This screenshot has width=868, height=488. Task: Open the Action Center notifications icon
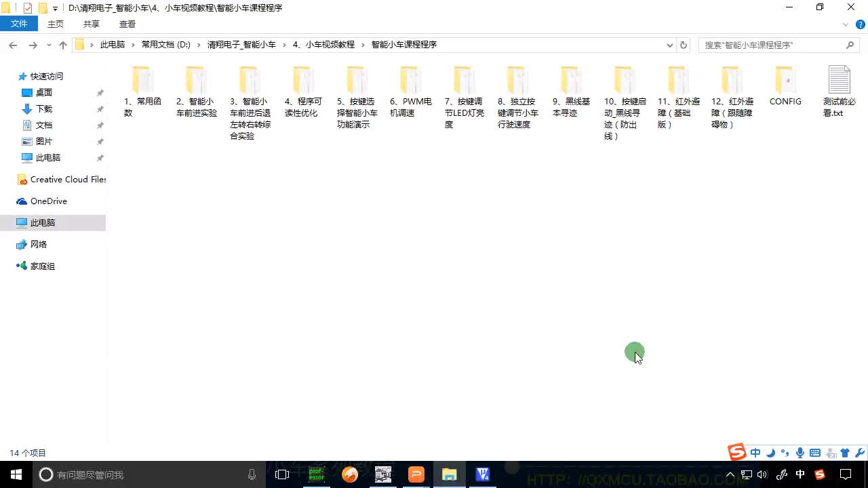point(846,474)
